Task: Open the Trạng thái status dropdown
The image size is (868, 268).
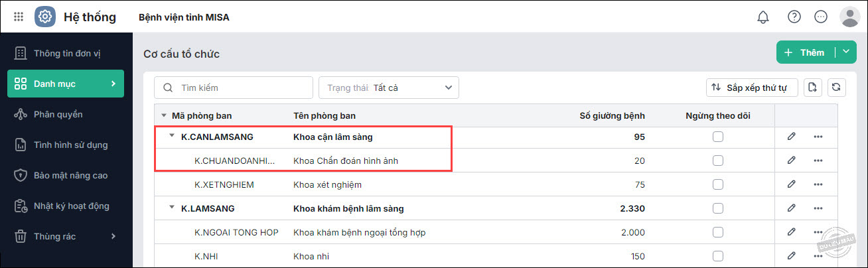Action: (x=389, y=88)
